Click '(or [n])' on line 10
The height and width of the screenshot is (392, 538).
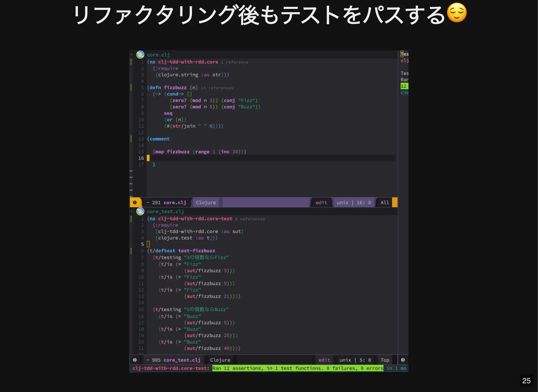[x=175, y=120]
